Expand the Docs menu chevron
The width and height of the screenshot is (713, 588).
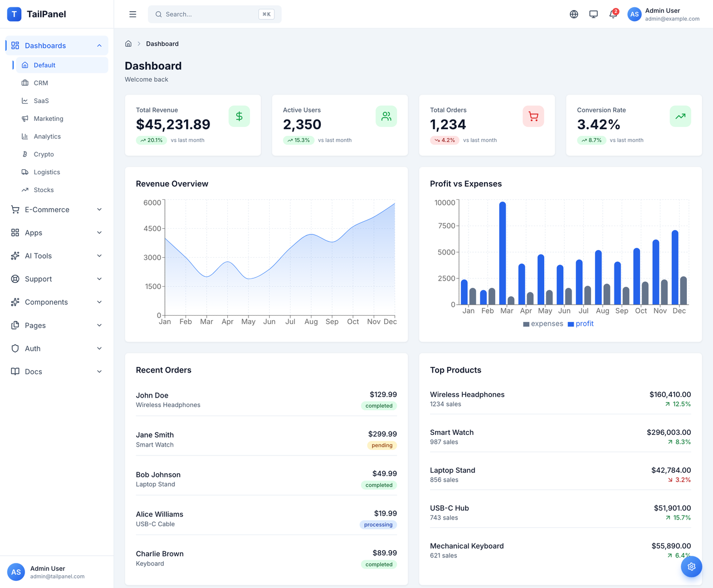99,371
